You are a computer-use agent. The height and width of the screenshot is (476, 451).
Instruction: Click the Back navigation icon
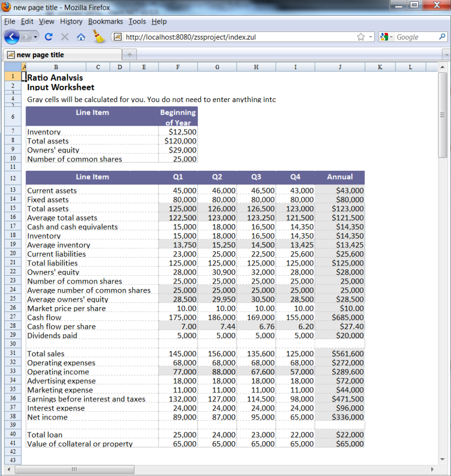[x=12, y=37]
